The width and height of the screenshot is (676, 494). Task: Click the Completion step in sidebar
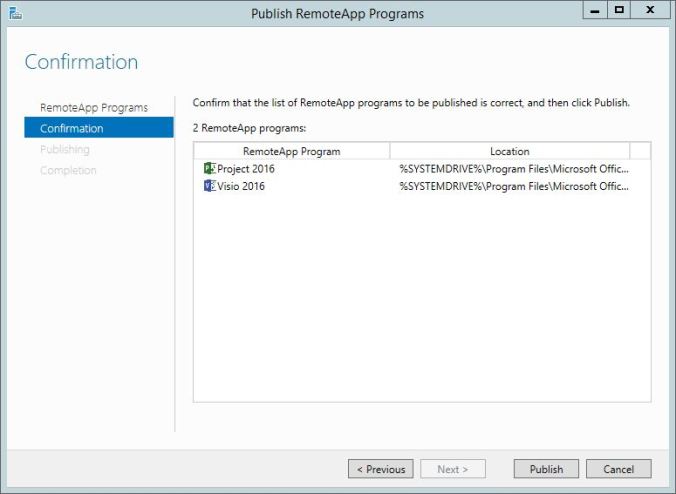pyautogui.click(x=68, y=170)
